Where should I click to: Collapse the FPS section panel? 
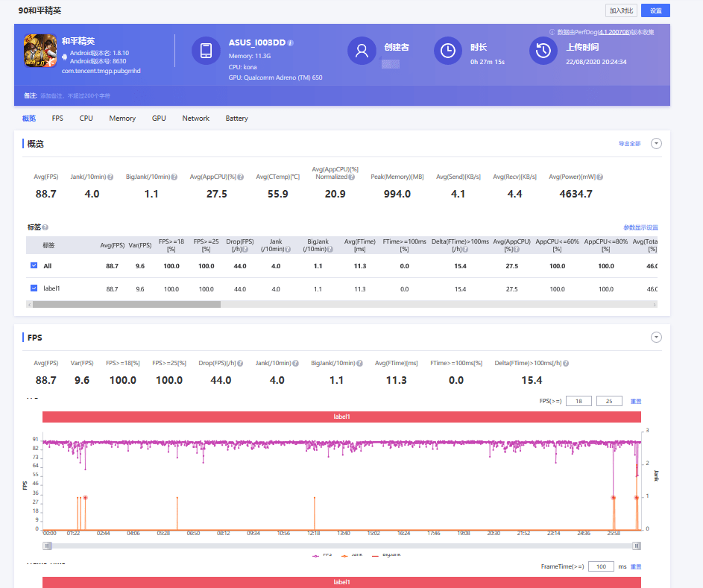pyautogui.click(x=656, y=338)
